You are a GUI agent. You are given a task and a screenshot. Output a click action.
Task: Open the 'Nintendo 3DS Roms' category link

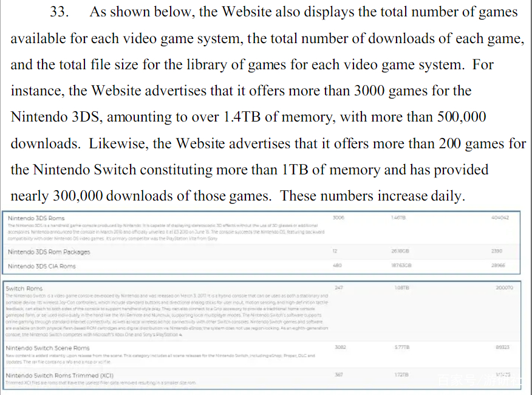[36, 218]
